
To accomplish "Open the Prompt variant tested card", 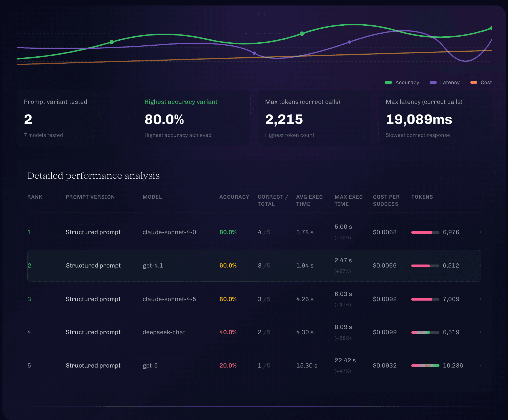I will pyautogui.click(x=73, y=118).
